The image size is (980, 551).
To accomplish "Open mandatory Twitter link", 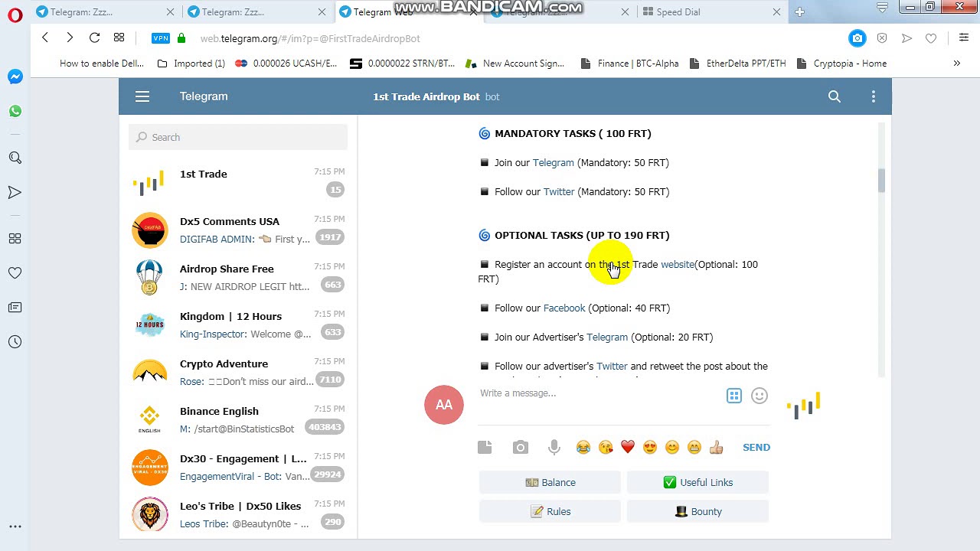I will point(558,191).
